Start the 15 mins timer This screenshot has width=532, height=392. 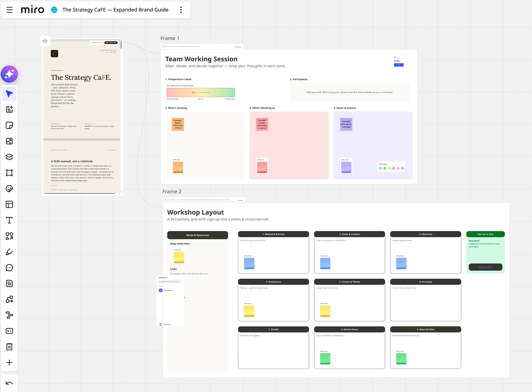click(399, 65)
